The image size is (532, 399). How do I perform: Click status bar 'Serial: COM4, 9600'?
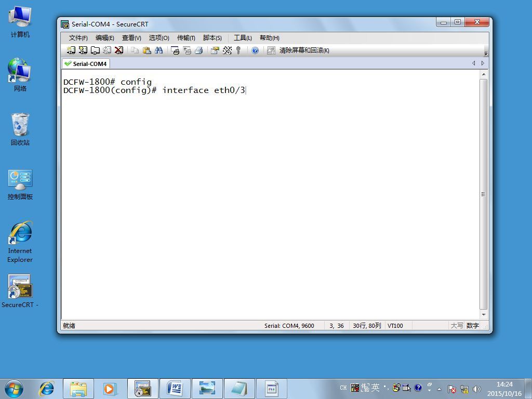point(289,326)
